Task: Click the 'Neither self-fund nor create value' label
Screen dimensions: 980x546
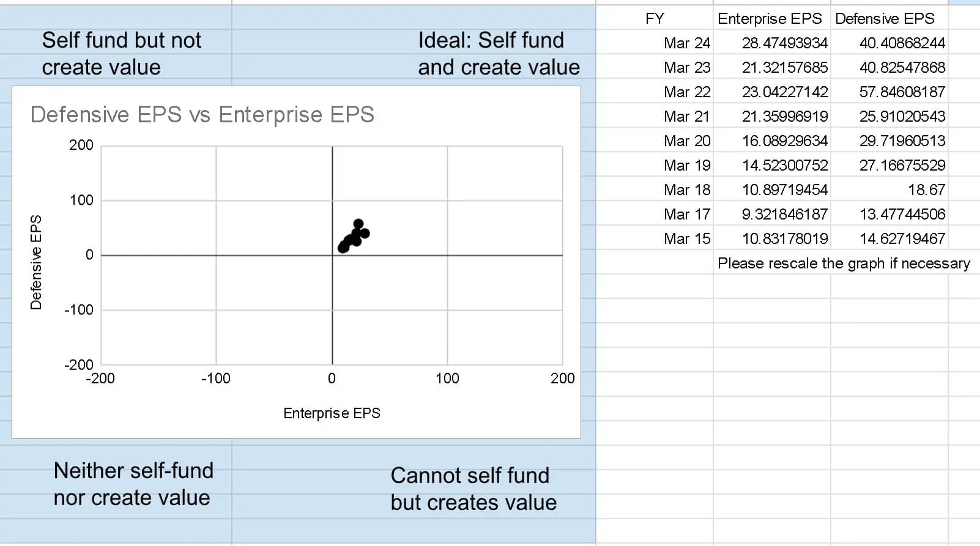Action: [133, 484]
